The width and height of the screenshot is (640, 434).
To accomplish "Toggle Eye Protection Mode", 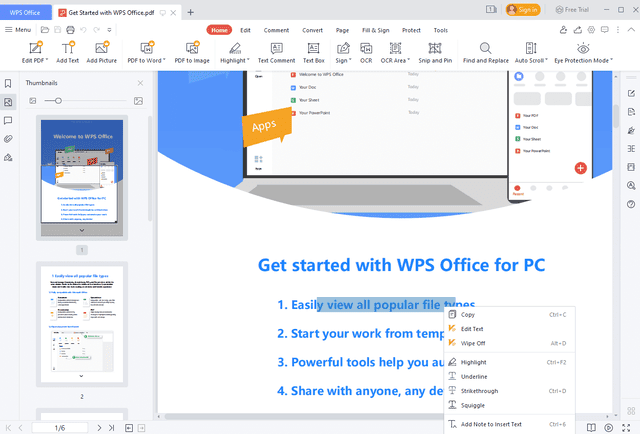I will click(x=582, y=47).
